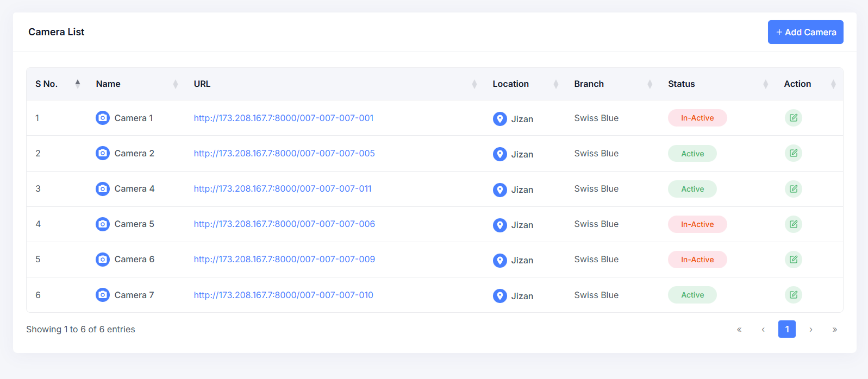Viewport: 868px width, 379px height.
Task: Open the URL ending in 007-005
Action: (x=284, y=153)
